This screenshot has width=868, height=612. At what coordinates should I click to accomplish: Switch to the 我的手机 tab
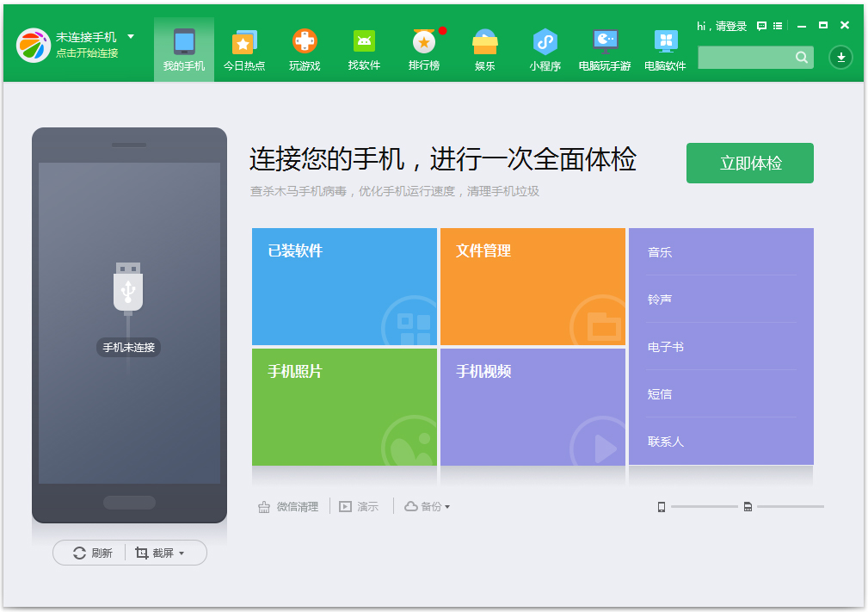click(x=183, y=49)
